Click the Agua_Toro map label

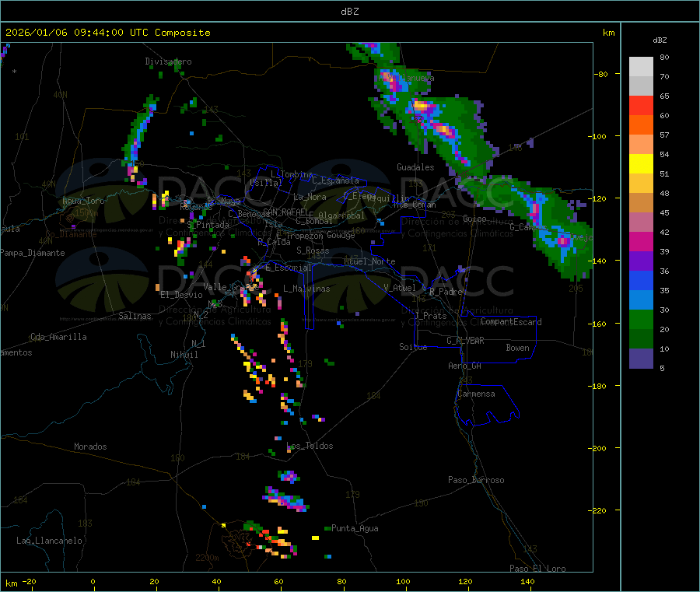coord(83,201)
